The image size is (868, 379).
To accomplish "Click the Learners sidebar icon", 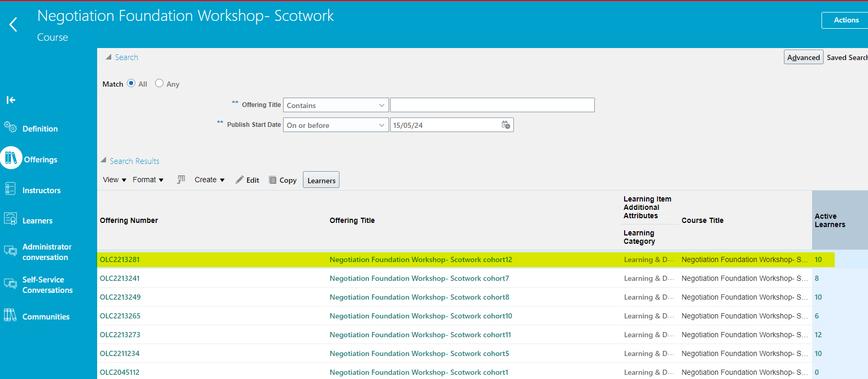I will [x=10, y=219].
